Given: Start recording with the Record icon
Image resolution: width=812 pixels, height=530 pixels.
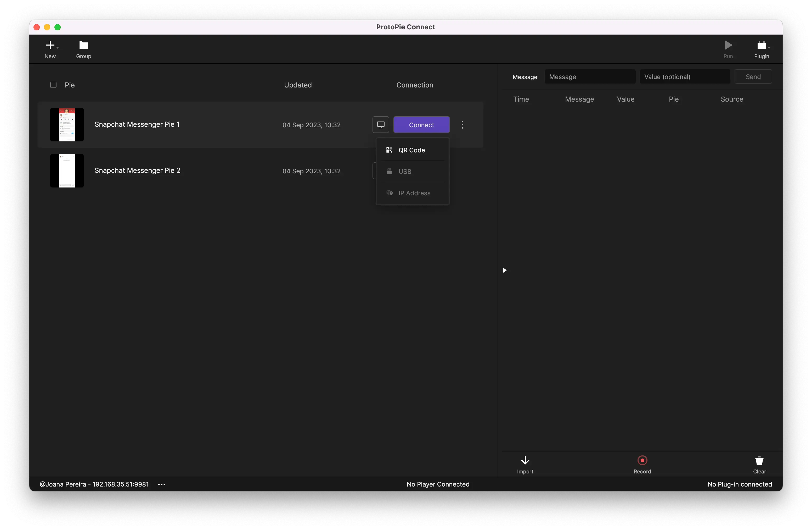Looking at the screenshot, I should click(642, 461).
